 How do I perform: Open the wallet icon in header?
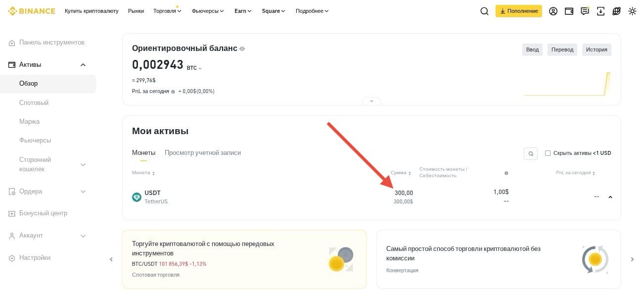coord(569,11)
